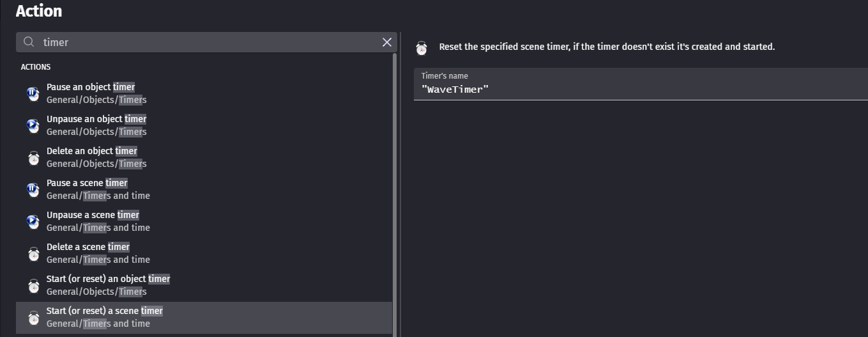Click the delete object timer clock icon
868x337 pixels.
click(33, 157)
